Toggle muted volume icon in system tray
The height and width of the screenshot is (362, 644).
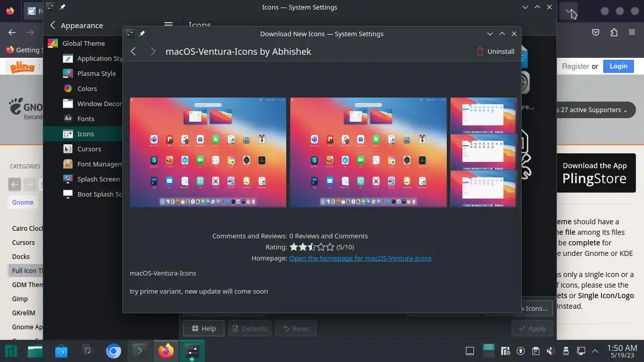pos(551,350)
